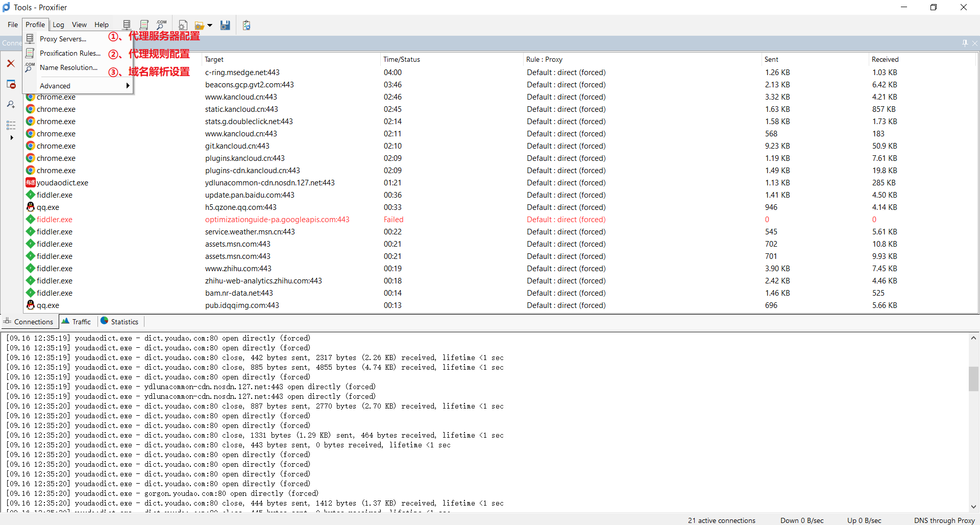Expand the sidebar overflow arrow
Image resolution: width=980 pixels, height=525 pixels.
(11, 137)
